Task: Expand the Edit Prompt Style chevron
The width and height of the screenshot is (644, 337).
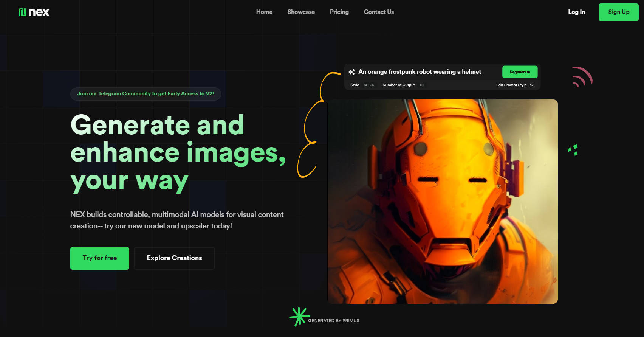Action: pyautogui.click(x=532, y=85)
